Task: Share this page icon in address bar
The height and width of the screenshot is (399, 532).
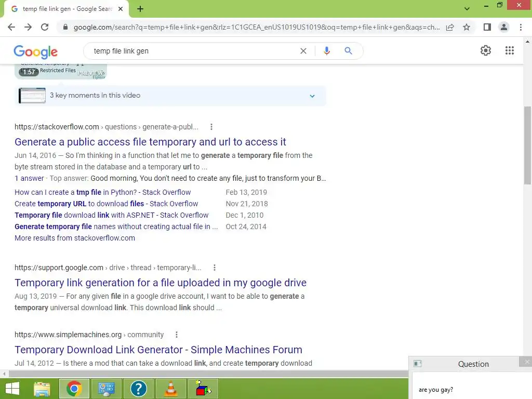Action: 450,27
